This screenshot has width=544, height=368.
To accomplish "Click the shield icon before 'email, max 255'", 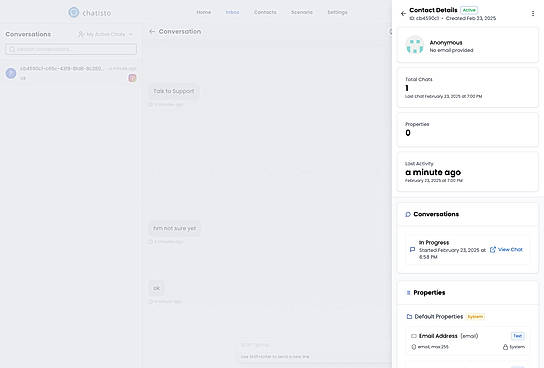I will click(x=414, y=347).
